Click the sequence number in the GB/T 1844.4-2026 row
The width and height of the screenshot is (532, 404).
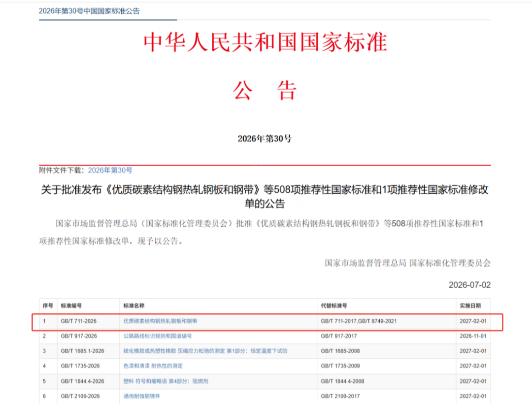coord(44,381)
